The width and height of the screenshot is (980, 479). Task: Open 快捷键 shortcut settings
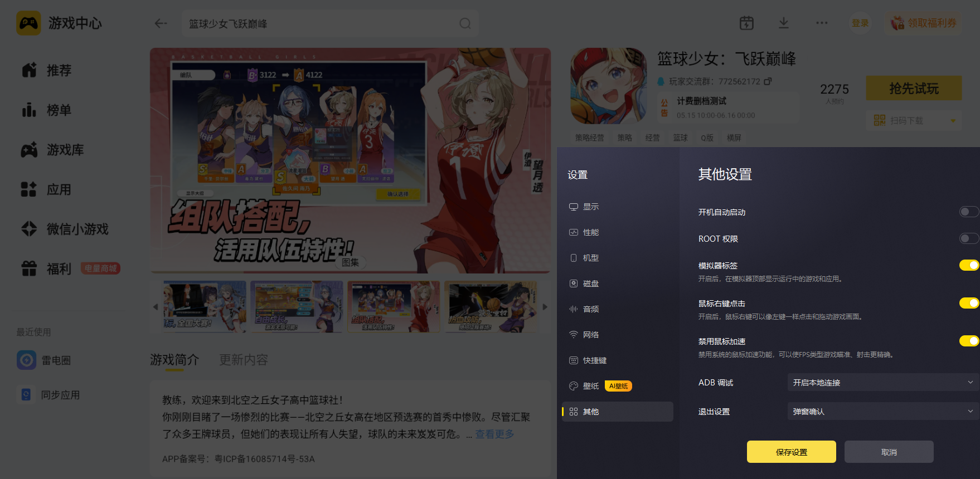[x=618, y=360]
